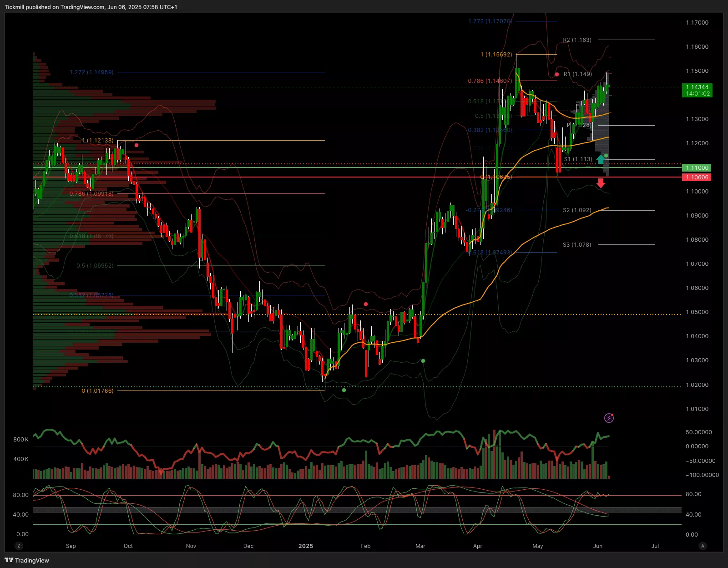
Task: Click the green dot near S1 level
Action: 606,156
